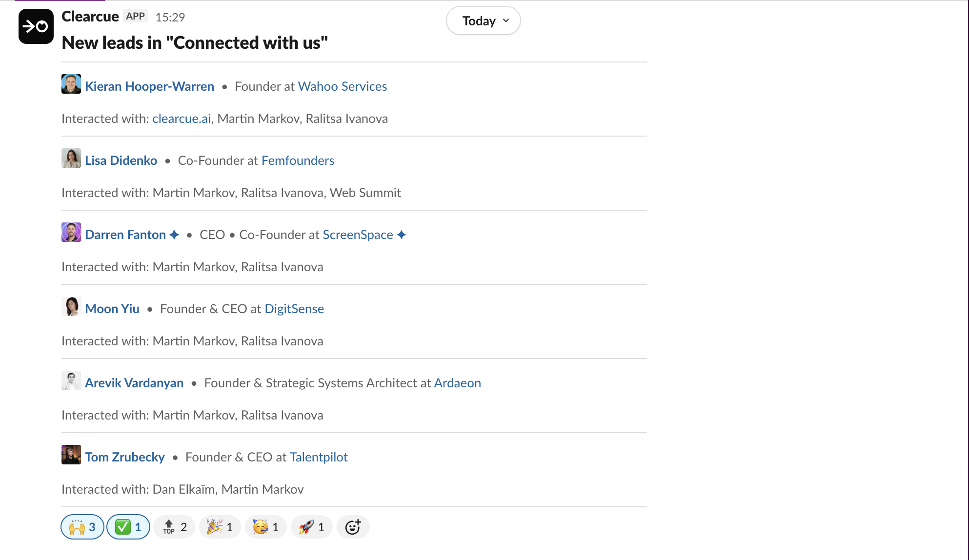This screenshot has width=969, height=560.
Task: Open the Today date dropdown
Action: (483, 20)
